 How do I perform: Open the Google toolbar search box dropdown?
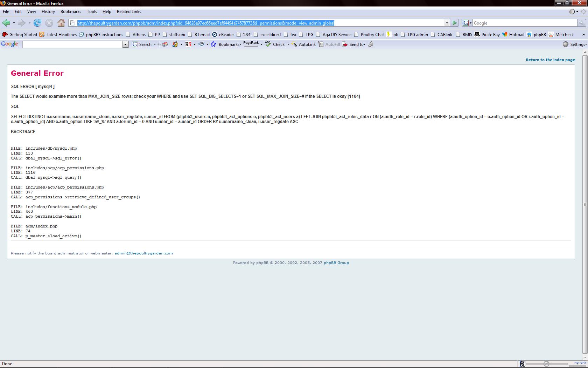point(125,45)
